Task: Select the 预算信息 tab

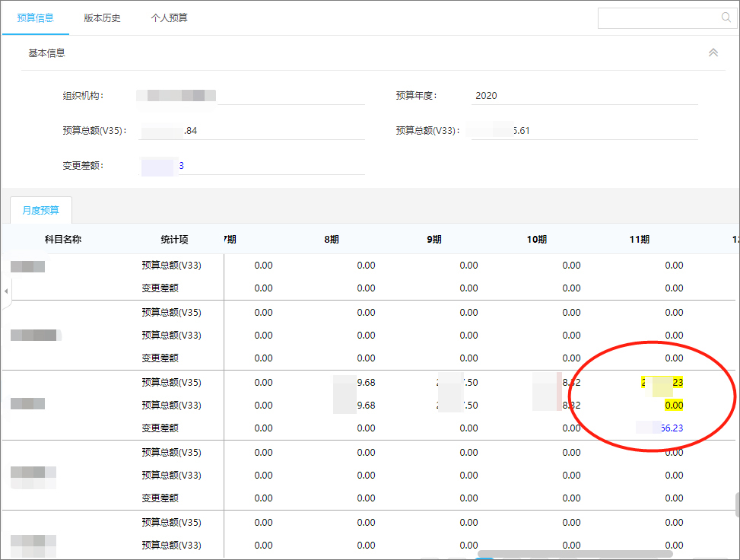Action: coord(35,17)
